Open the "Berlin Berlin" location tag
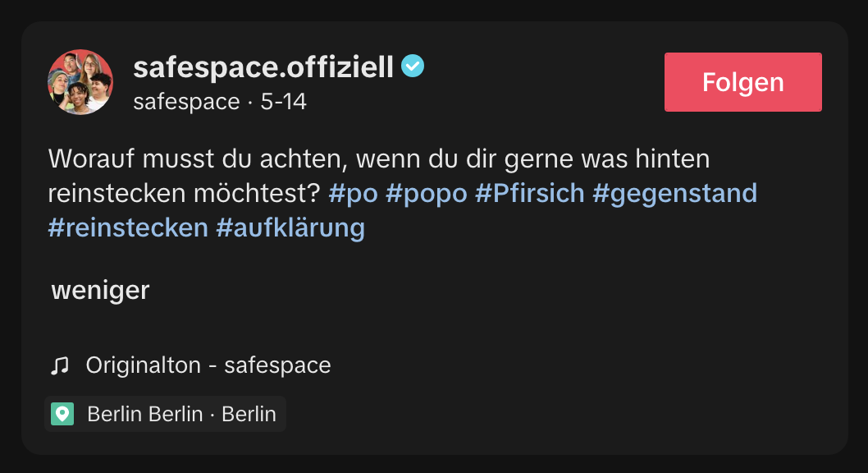 144,414
